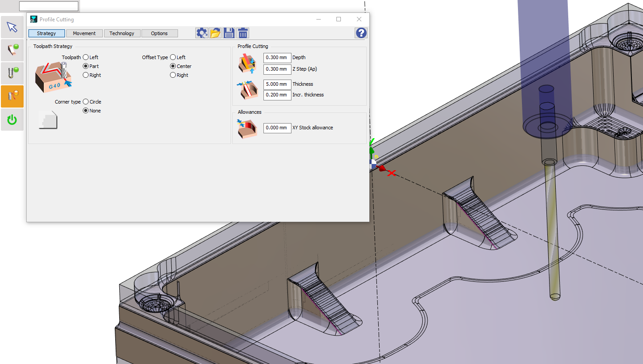Click the trash can delete icon

[x=243, y=33]
